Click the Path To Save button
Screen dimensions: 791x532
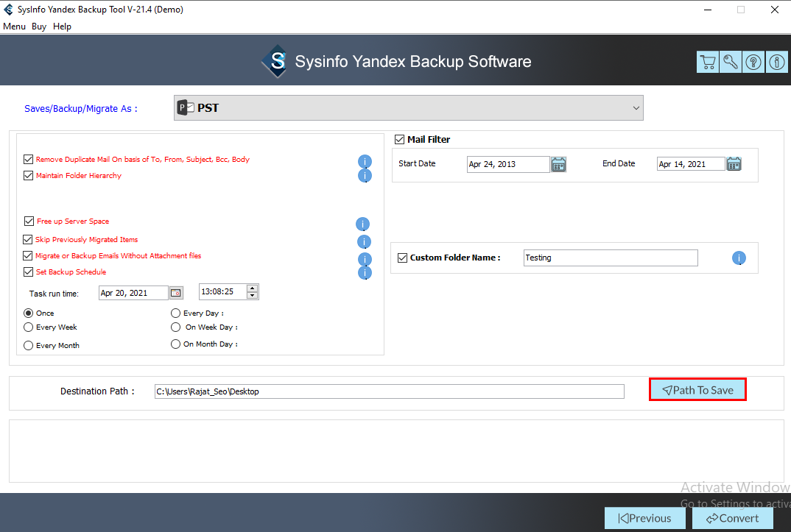pyautogui.click(x=697, y=390)
